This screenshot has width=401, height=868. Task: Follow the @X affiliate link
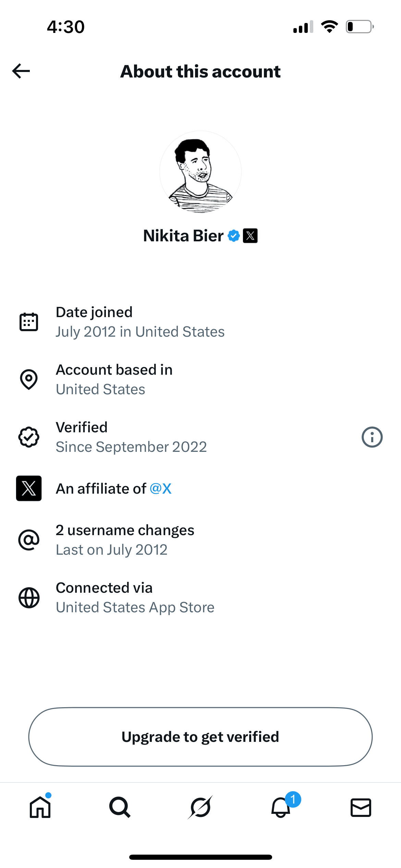(161, 489)
